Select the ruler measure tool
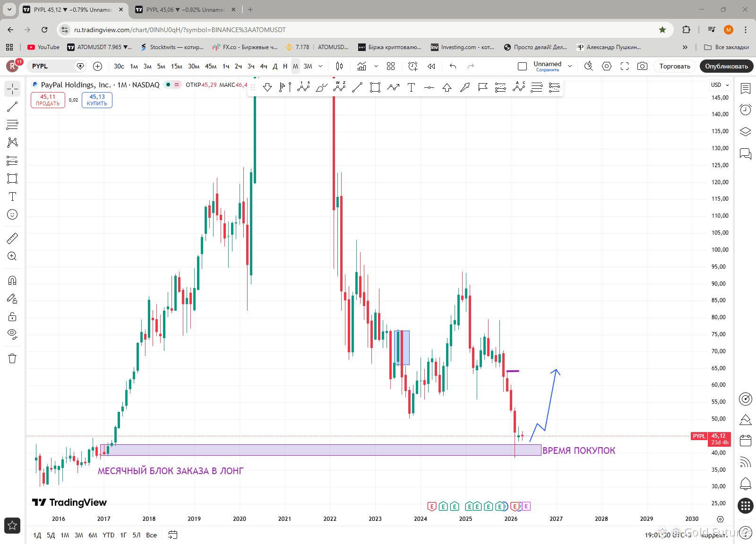Screen dimensions: 756x544 pyautogui.click(x=12, y=238)
